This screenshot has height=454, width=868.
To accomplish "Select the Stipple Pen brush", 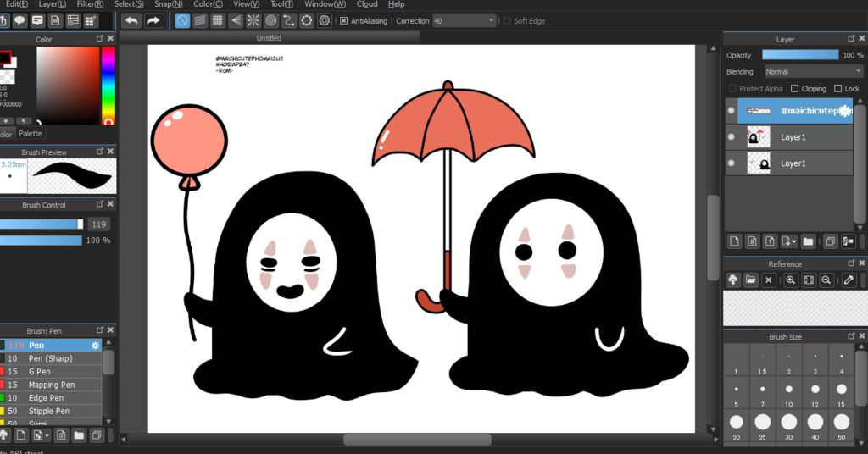I will (52, 412).
